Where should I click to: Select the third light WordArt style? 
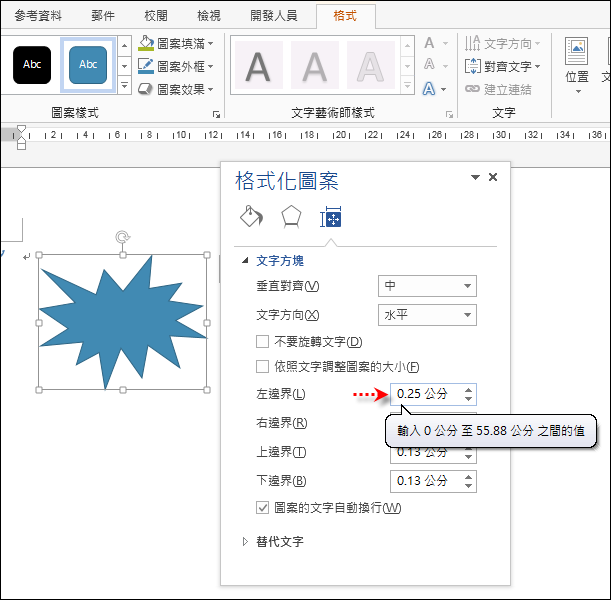pyautogui.click(x=371, y=65)
